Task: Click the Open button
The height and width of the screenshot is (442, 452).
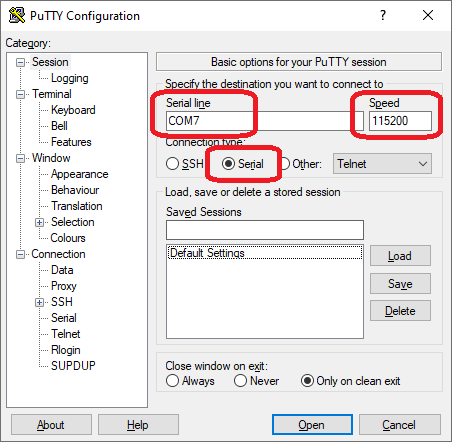Action: tap(312, 425)
